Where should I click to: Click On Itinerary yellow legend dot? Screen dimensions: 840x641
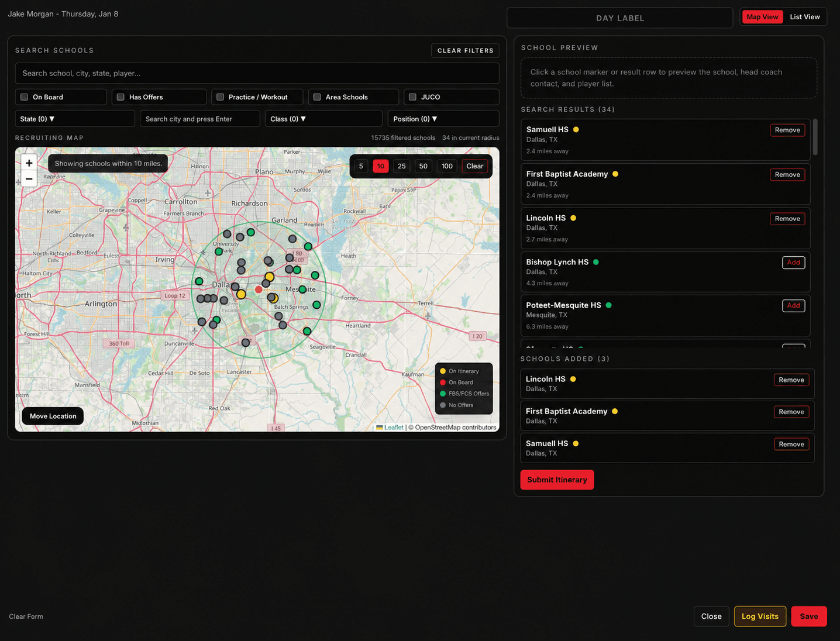coord(443,371)
